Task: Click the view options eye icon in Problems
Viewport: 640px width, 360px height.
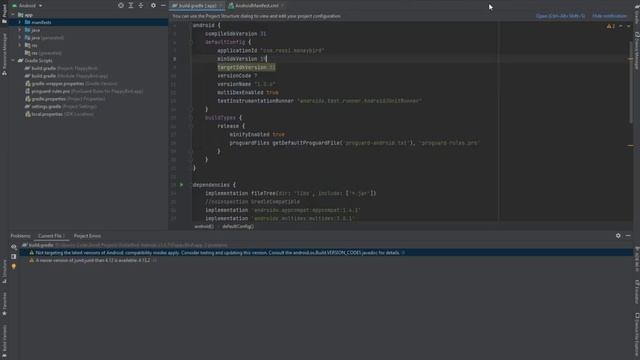Action: 13,247
